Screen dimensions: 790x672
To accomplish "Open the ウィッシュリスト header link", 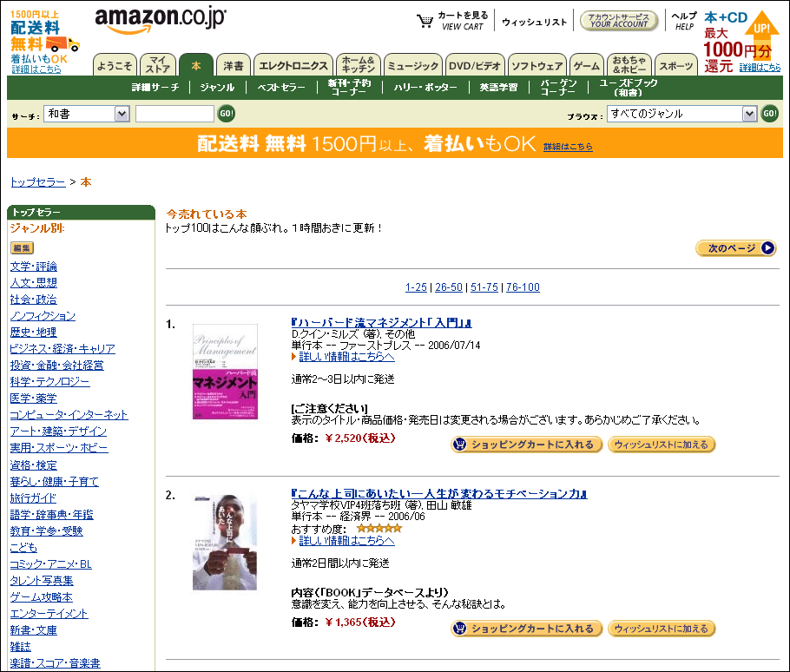I will pyautogui.click(x=534, y=23).
